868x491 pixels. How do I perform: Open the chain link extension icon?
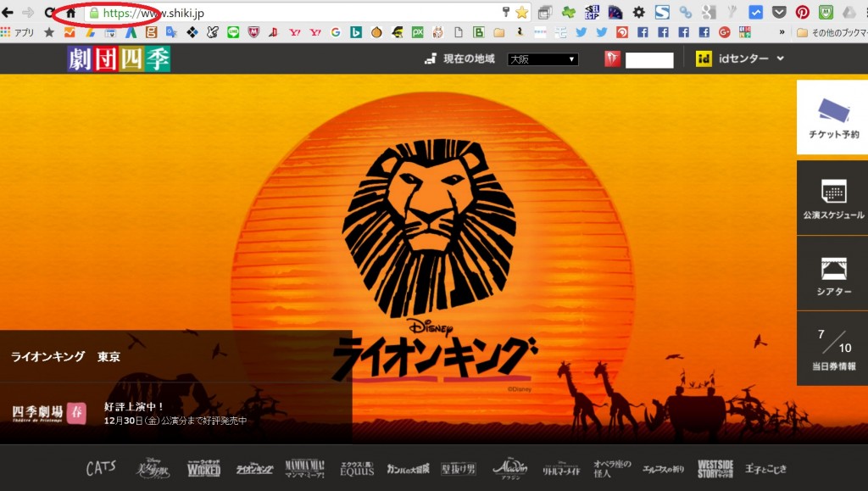[685, 12]
